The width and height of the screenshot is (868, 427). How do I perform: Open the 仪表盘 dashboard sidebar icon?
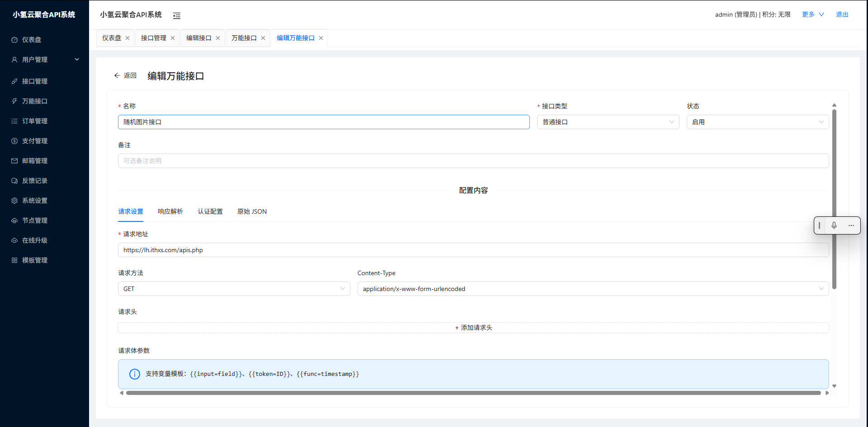pos(14,40)
